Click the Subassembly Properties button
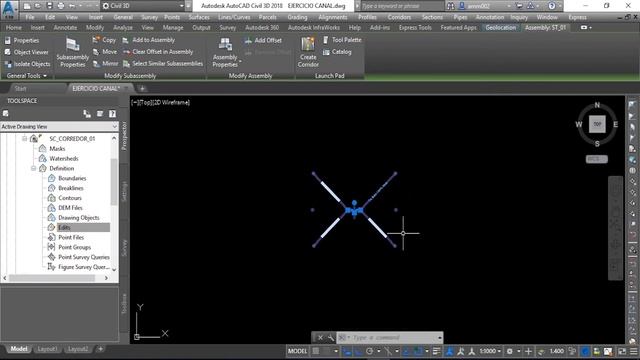This screenshot has height=360, width=640. pyautogui.click(x=73, y=53)
